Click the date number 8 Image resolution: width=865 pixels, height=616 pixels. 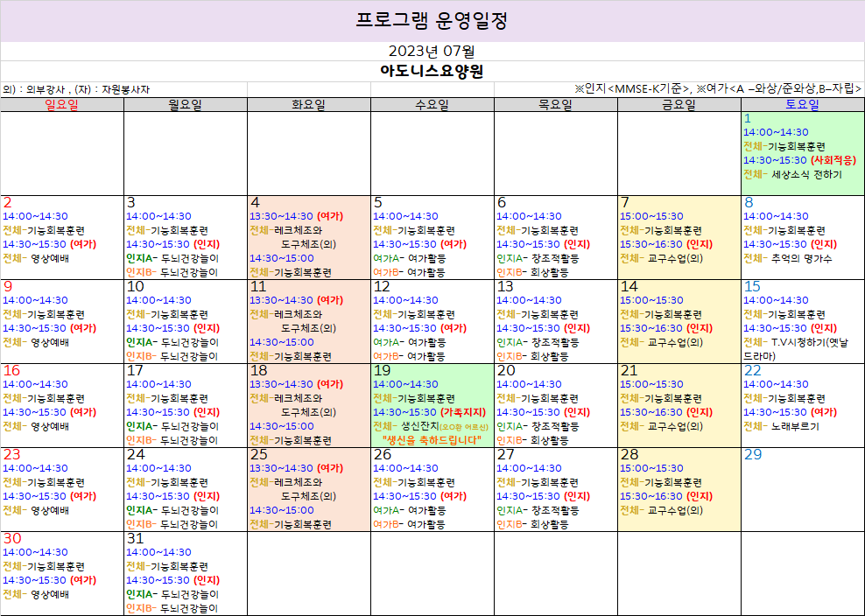(748, 202)
